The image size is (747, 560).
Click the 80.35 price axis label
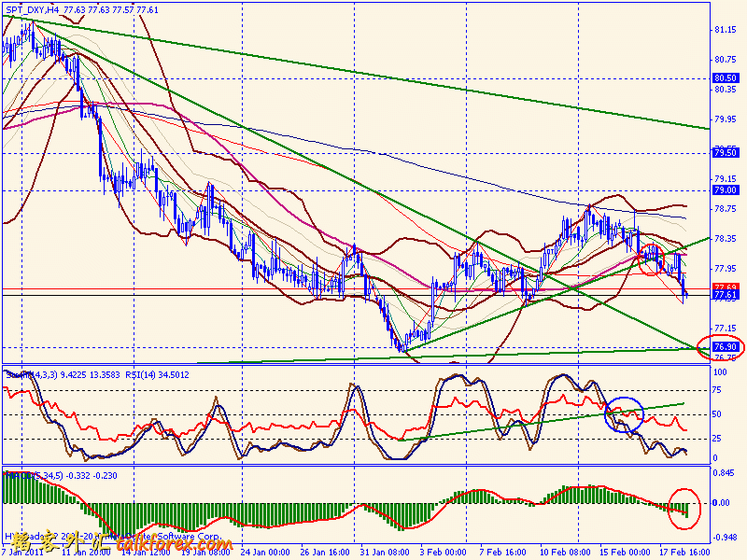[x=726, y=89]
